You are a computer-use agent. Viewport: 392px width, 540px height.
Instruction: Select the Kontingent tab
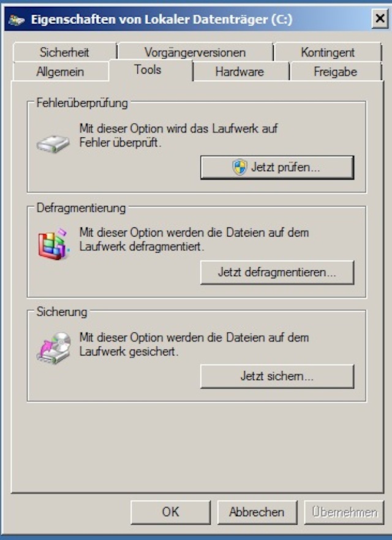pyautogui.click(x=328, y=52)
